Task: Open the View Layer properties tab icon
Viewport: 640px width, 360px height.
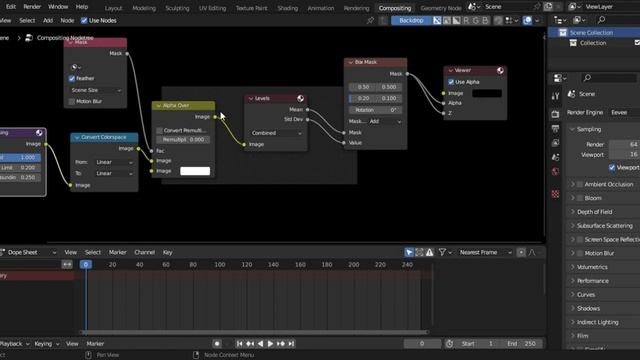Action: tap(555, 143)
